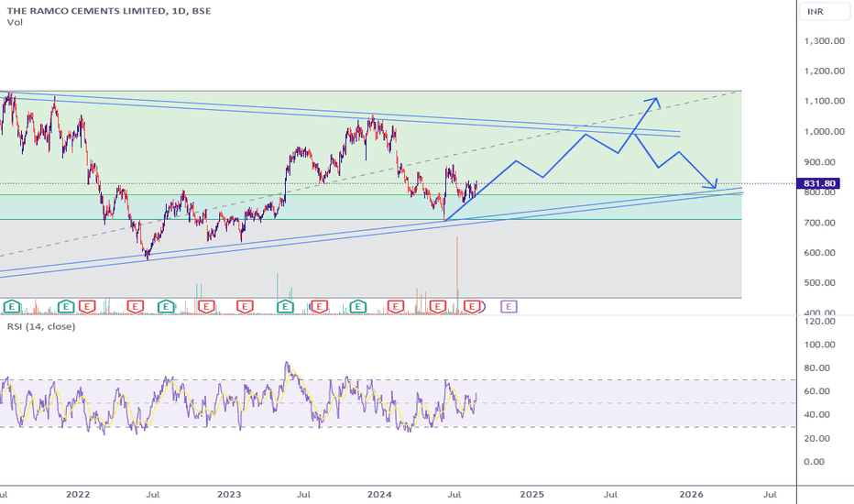This screenshot has width=854, height=504.
Task: Click the 1,200.00 price axis label
Action: coord(824,71)
